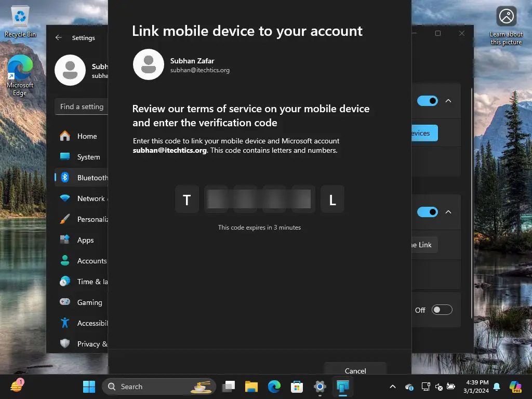This screenshot has height=399, width=532.
Task: Click the taskbar Search box
Action: tap(159, 387)
